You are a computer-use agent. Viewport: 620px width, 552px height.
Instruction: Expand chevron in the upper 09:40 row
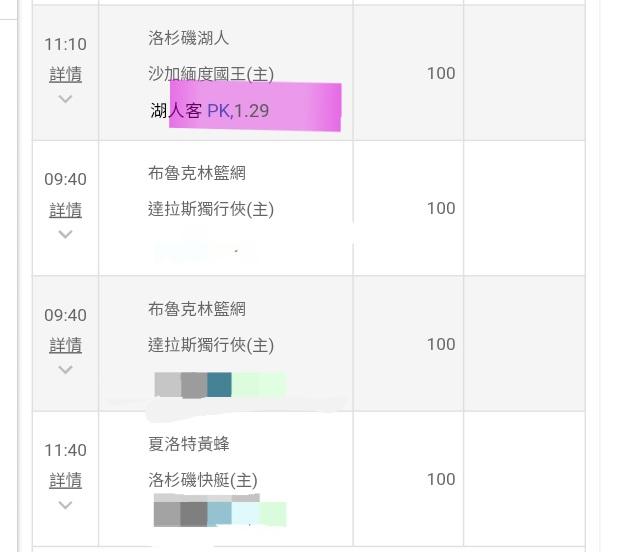click(x=65, y=234)
